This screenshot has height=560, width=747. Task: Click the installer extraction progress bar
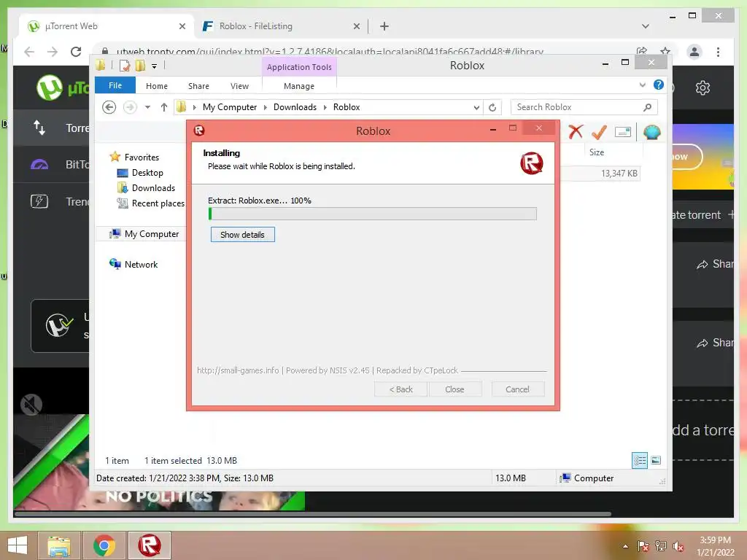pos(372,214)
